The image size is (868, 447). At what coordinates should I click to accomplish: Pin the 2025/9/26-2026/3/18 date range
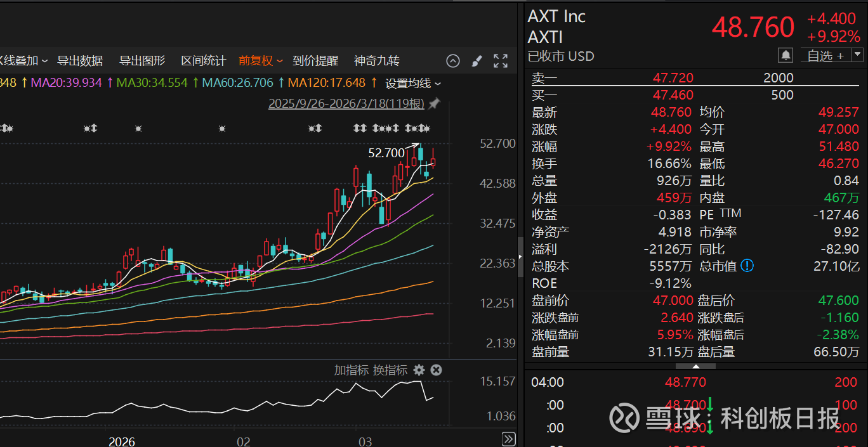point(434,103)
